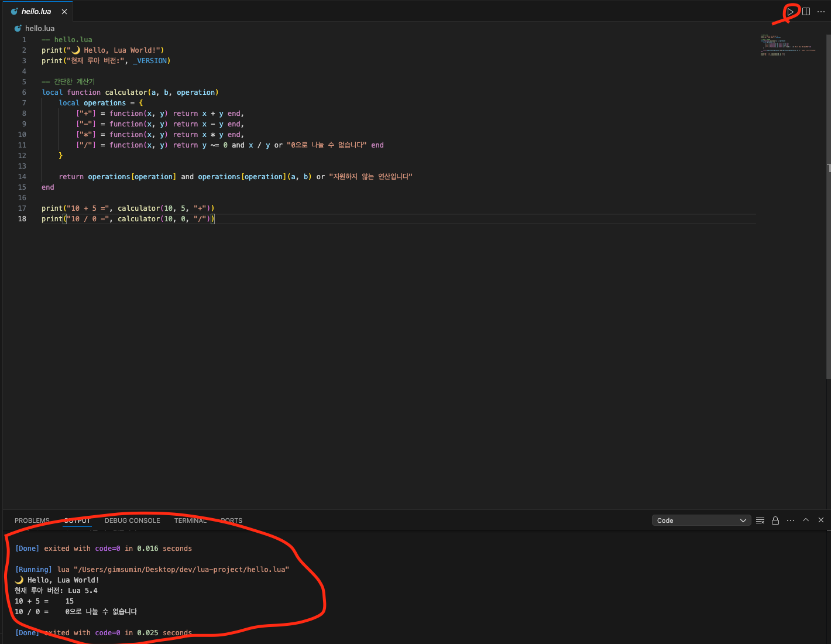The height and width of the screenshot is (644, 831).
Task: Click the code minimap preview
Action: [x=788, y=45]
